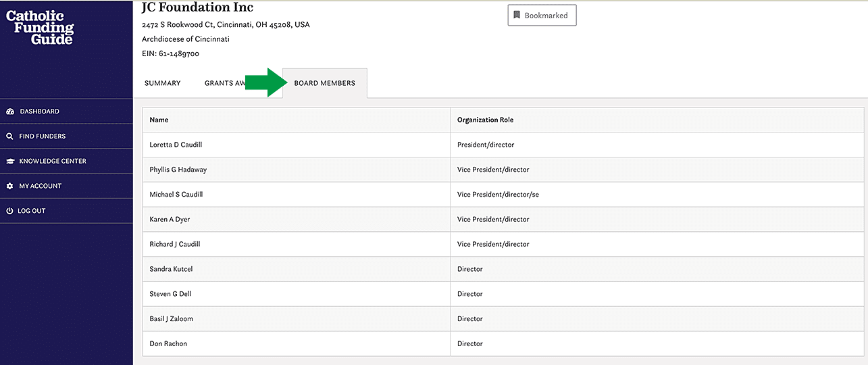Open the Catholic Funding Guide logo

coord(40,28)
